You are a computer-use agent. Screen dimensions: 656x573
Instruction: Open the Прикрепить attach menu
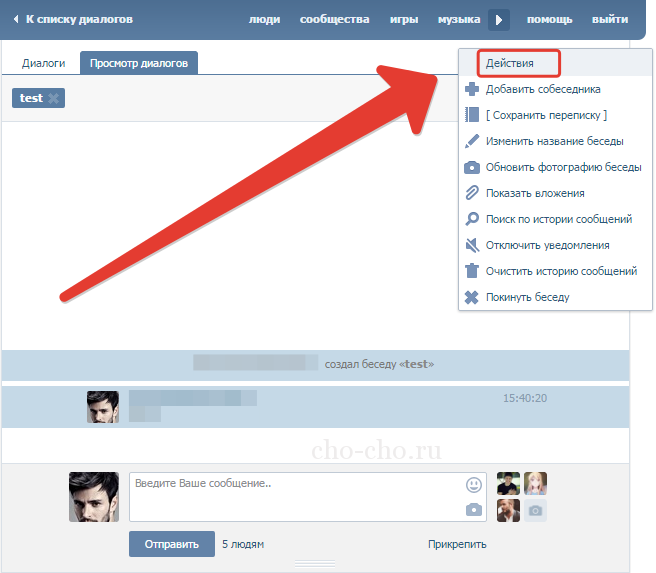coord(457,544)
